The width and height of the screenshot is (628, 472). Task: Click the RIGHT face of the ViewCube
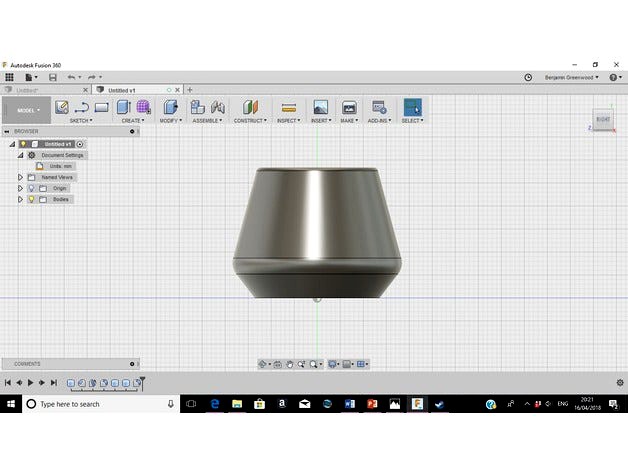(603, 119)
